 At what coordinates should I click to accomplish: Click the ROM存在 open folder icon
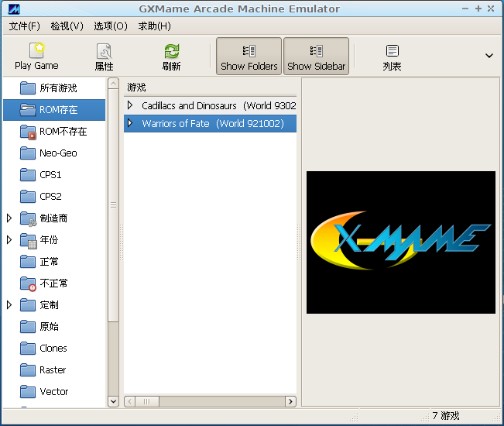pos(28,110)
